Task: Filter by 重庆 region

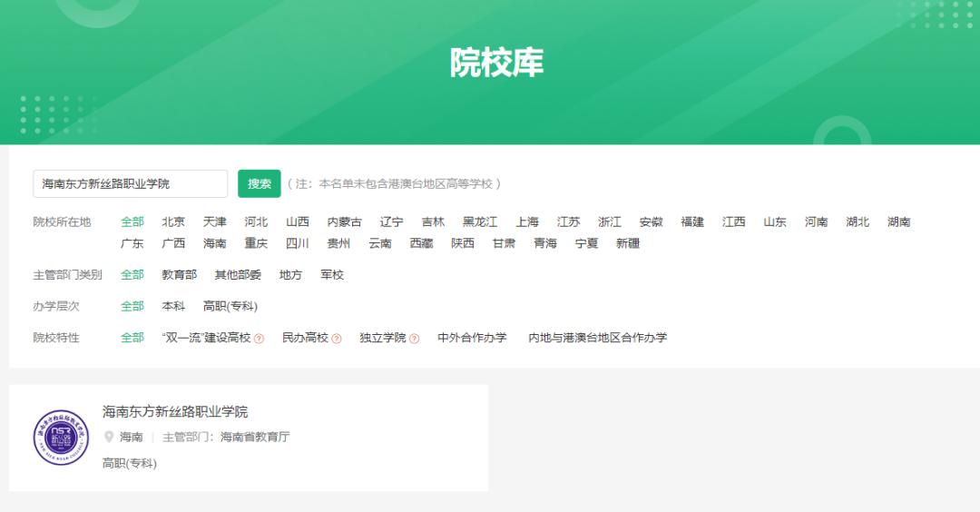Action: pos(256,243)
